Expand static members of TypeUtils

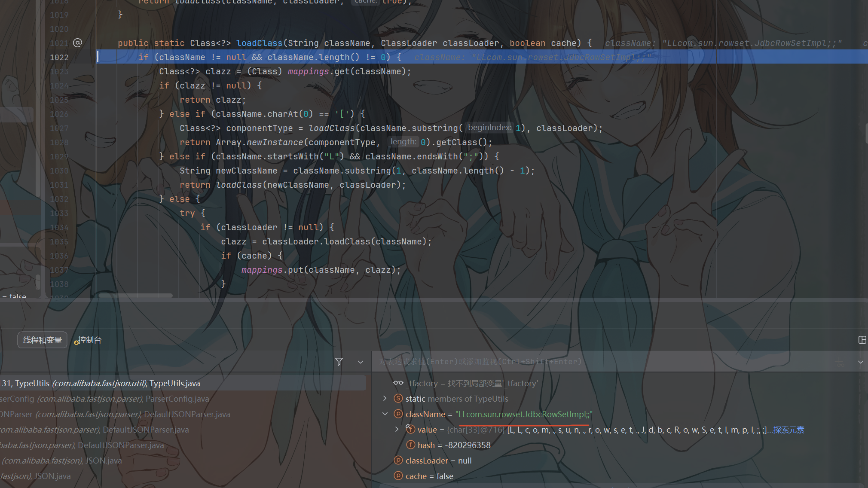click(x=385, y=398)
